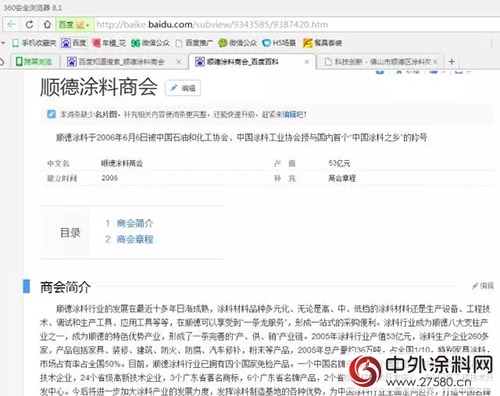Click 编辑 at right of 商会简介 heading
The image size is (500, 396).
(x=483, y=286)
